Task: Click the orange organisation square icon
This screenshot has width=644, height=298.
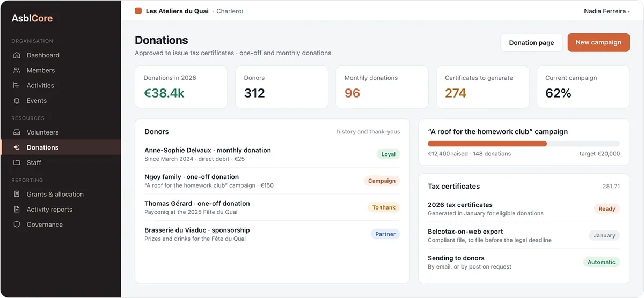Action: 138,11
